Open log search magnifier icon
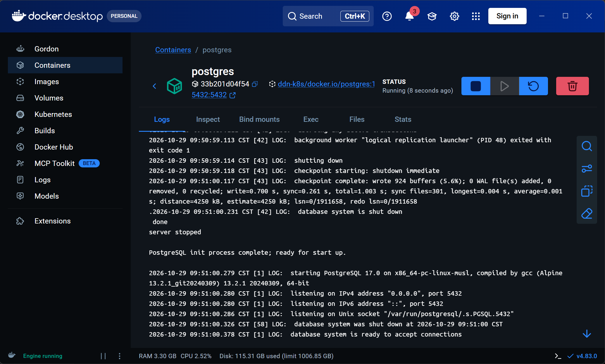The image size is (605, 364). 587,146
